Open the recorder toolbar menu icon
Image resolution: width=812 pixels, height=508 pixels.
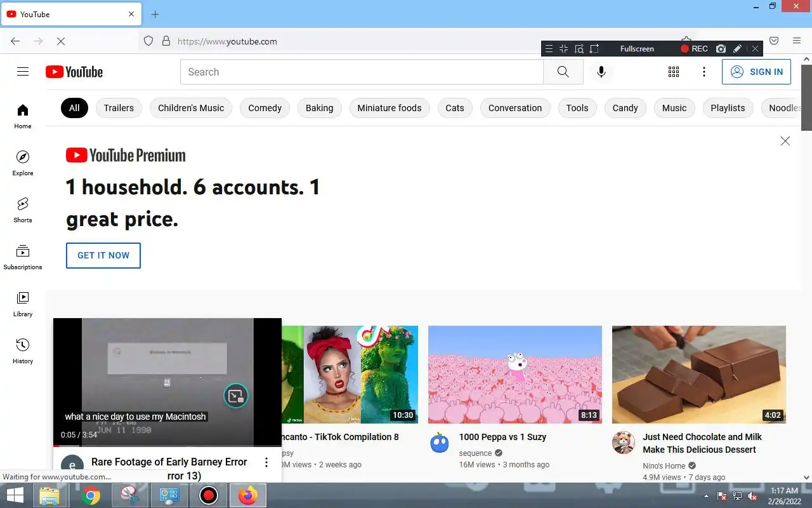pyautogui.click(x=549, y=49)
